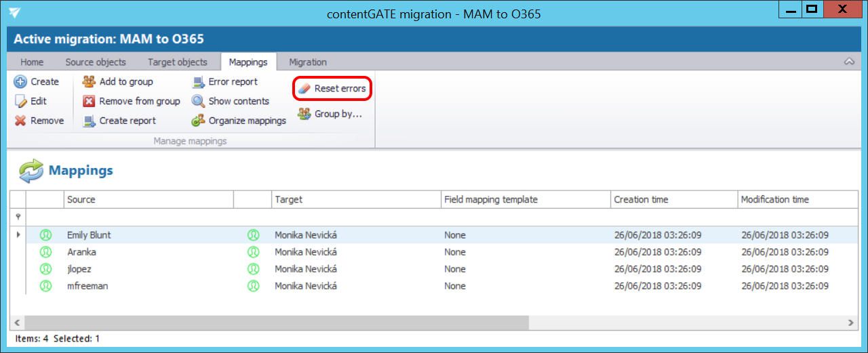Viewport: 868px width, 353px height.
Task: Click the red Remove mapping icon
Action: 20,121
